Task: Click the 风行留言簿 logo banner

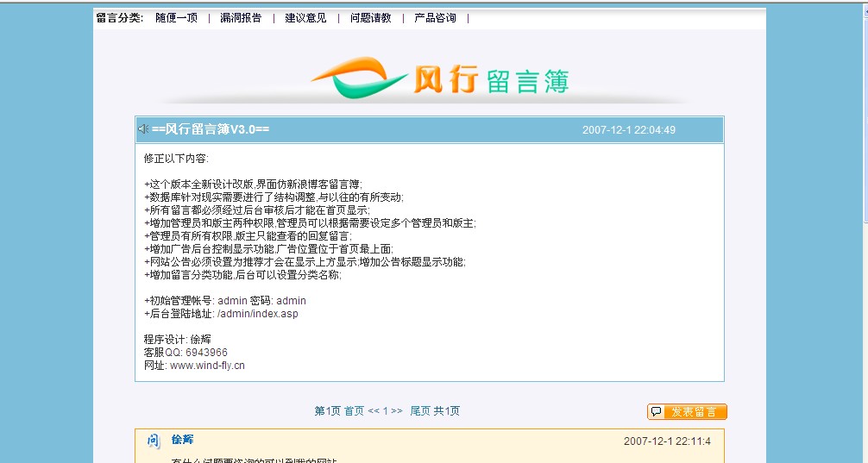Action: (440, 80)
